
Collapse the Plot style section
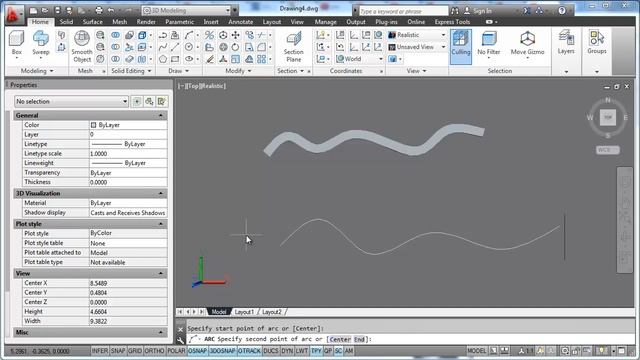(160, 224)
